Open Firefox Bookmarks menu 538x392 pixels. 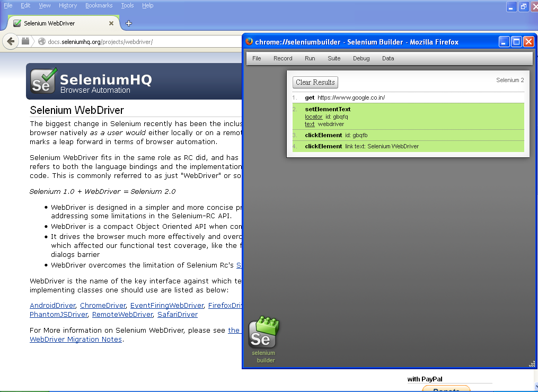click(x=99, y=5)
